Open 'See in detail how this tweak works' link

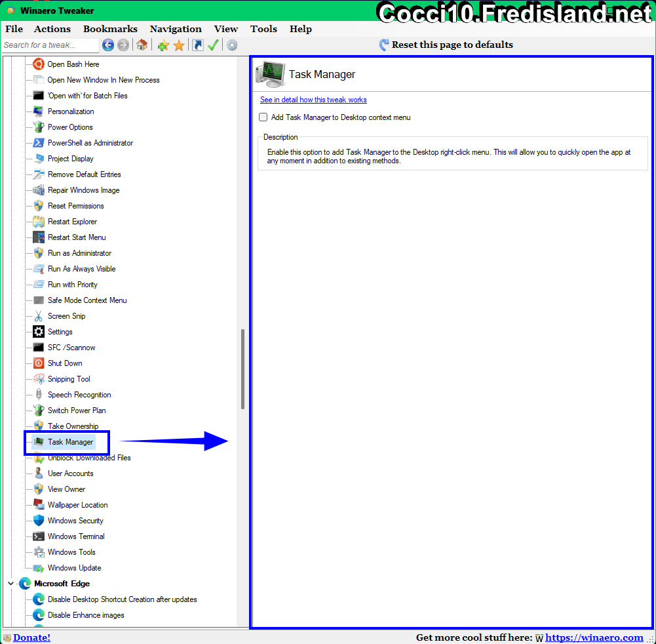pyautogui.click(x=313, y=100)
